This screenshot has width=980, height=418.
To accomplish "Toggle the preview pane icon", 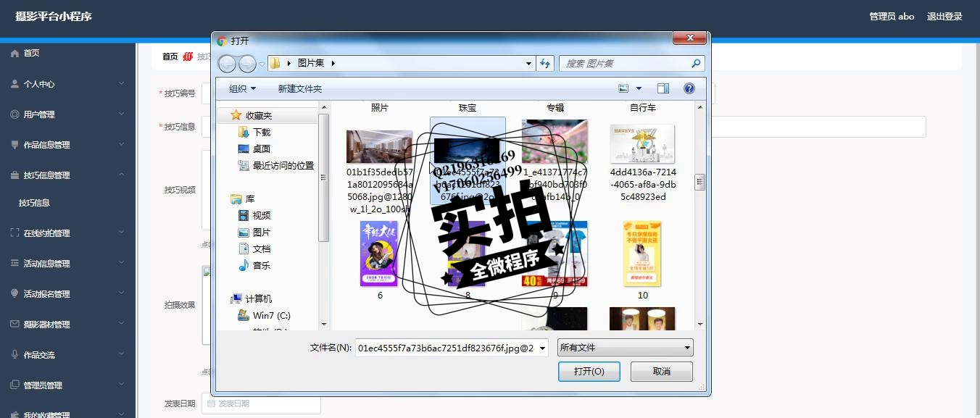I will [x=663, y=88].
